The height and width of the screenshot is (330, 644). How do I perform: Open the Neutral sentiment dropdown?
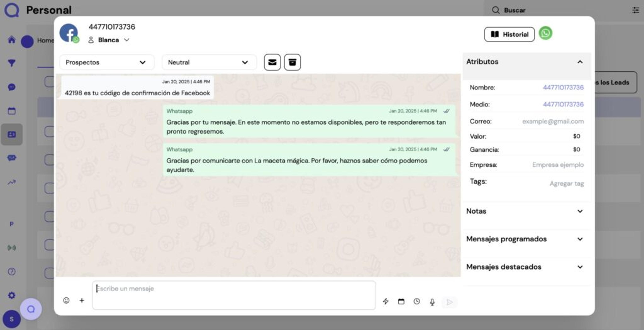(209, 62)
